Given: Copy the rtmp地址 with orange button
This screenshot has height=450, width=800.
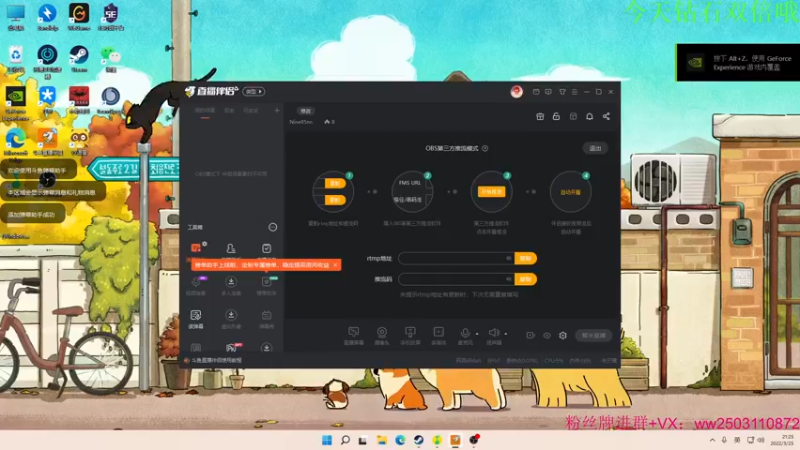Looking at the screenshot, I should tap(526, 258).
